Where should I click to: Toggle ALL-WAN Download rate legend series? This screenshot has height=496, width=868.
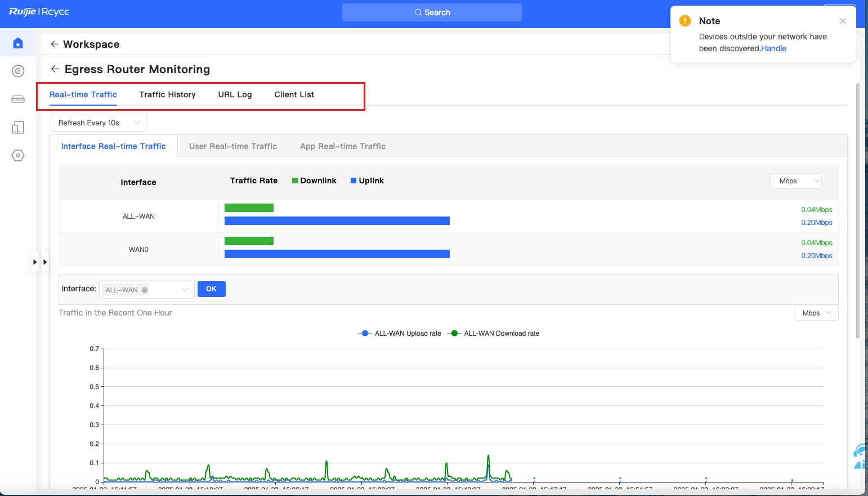tap(494, 333)
